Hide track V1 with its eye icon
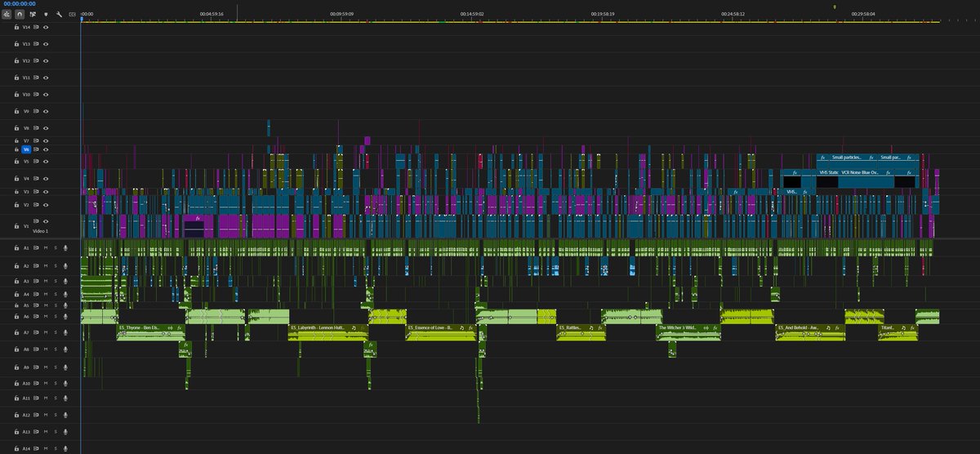Screen dimensions: 980x454 click(x=47, y=222)
